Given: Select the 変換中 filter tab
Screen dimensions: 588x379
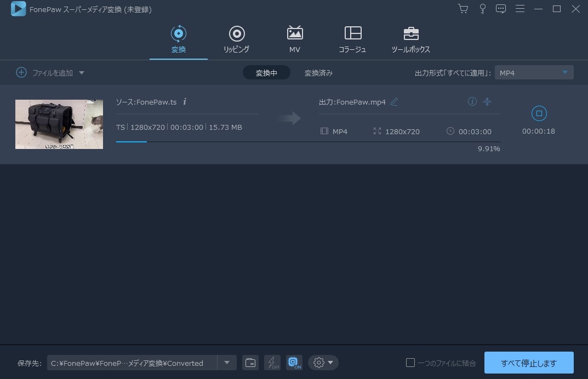Looking at the screenshot, I should [266, 73].
